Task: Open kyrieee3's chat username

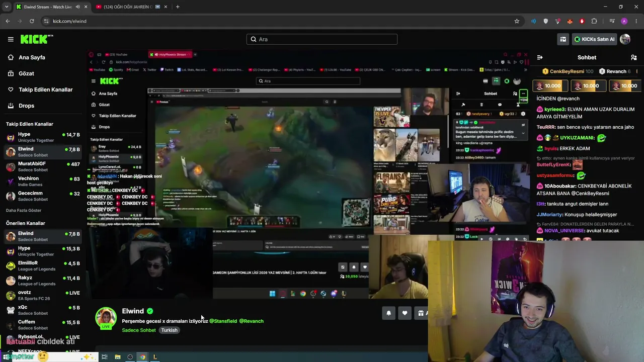Action: pos(555,109)
